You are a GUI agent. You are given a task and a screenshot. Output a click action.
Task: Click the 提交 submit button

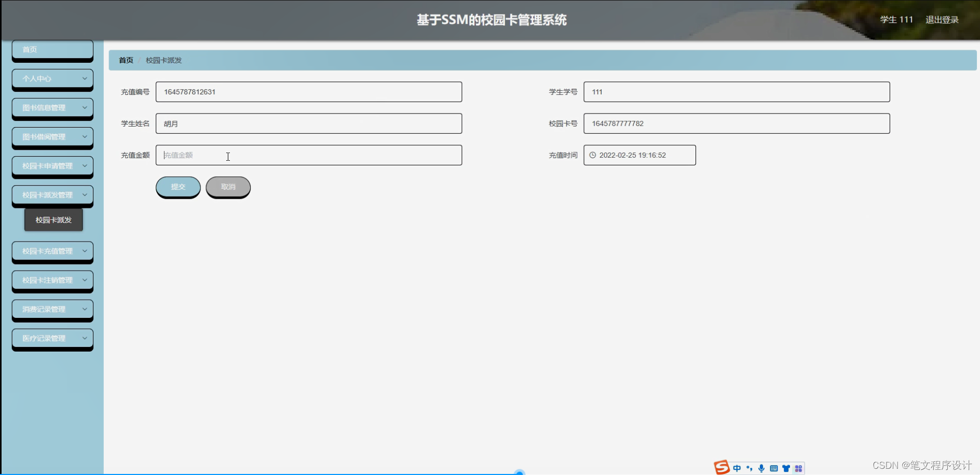pos(178,187)
